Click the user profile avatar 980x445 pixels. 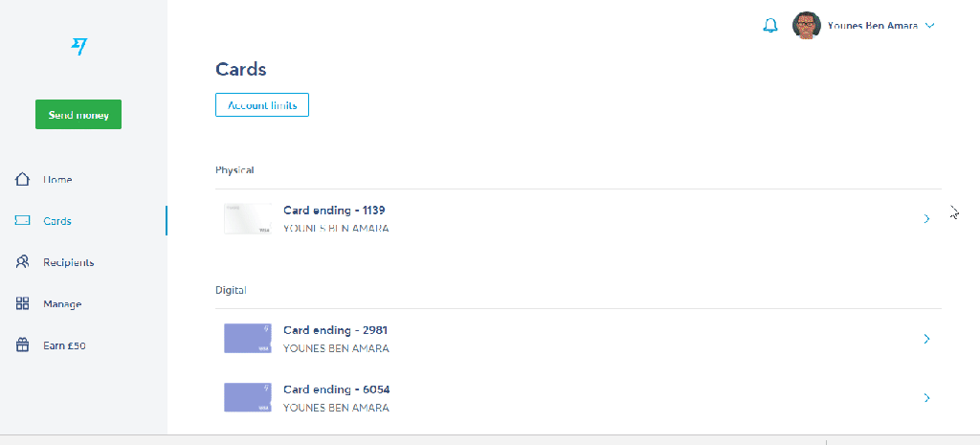pos(807,26)
